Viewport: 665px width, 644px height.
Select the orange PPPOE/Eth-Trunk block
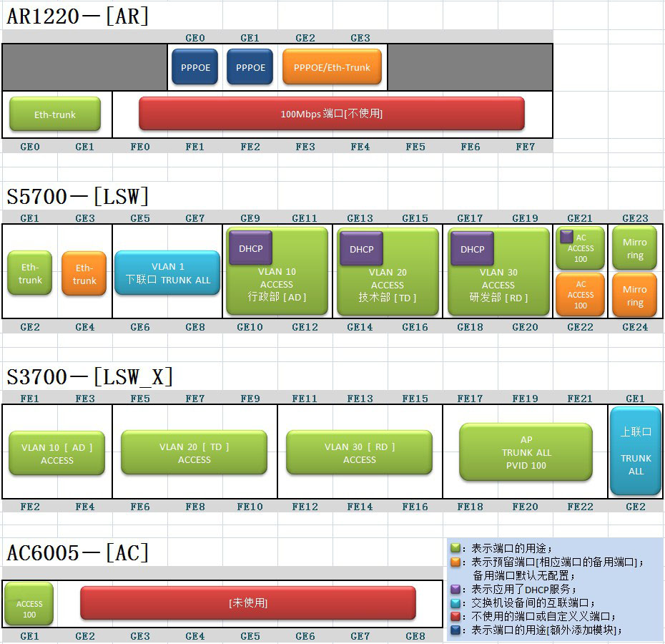click(x=332, y=67)
